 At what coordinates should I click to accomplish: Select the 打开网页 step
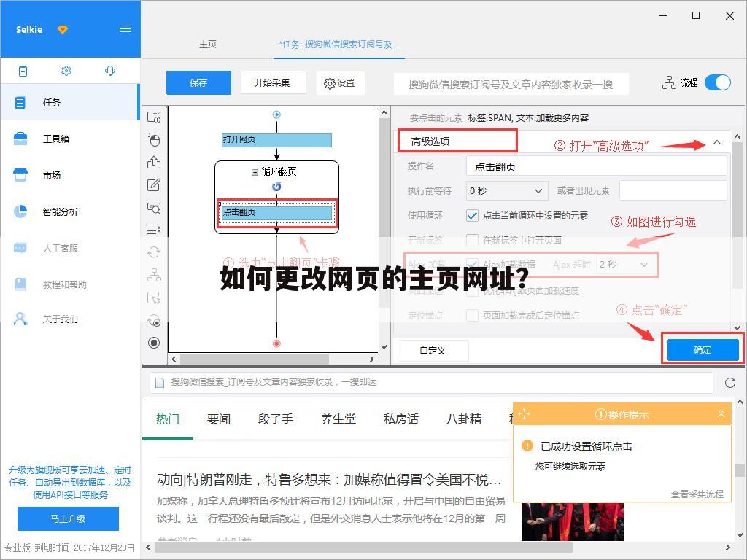coord(276,140)
